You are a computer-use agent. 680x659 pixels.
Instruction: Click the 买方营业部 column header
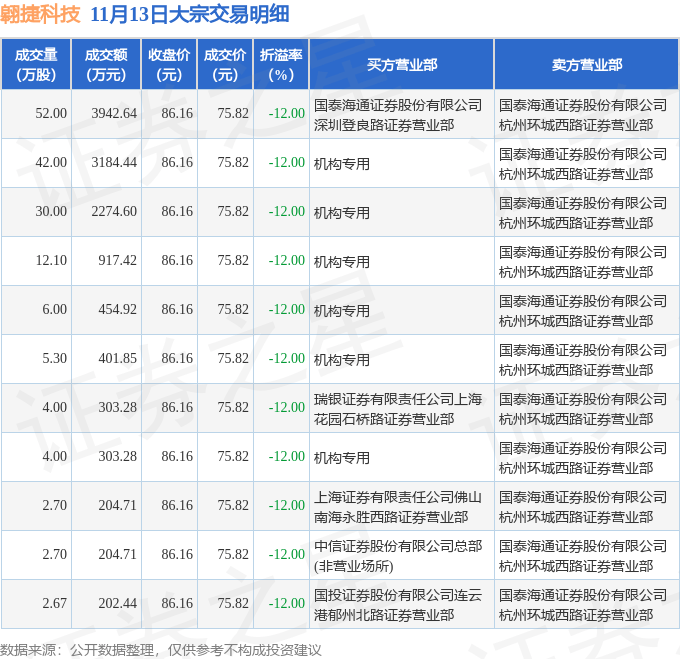click(402, 65)
